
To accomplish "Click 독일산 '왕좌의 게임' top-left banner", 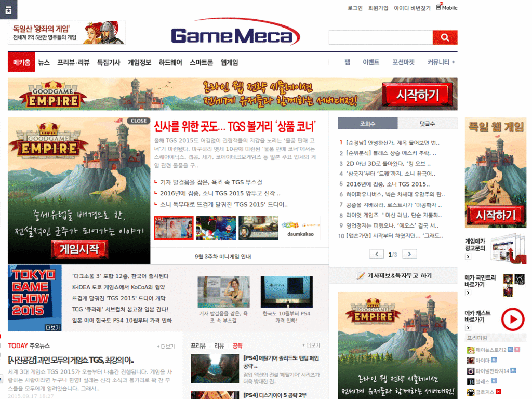I will [67, 33].
